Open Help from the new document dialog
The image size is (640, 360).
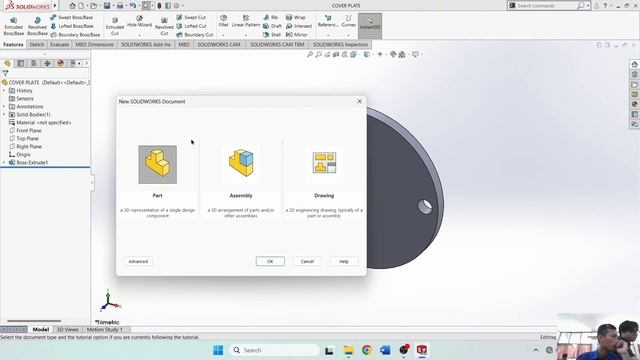(x=344, y=261)
